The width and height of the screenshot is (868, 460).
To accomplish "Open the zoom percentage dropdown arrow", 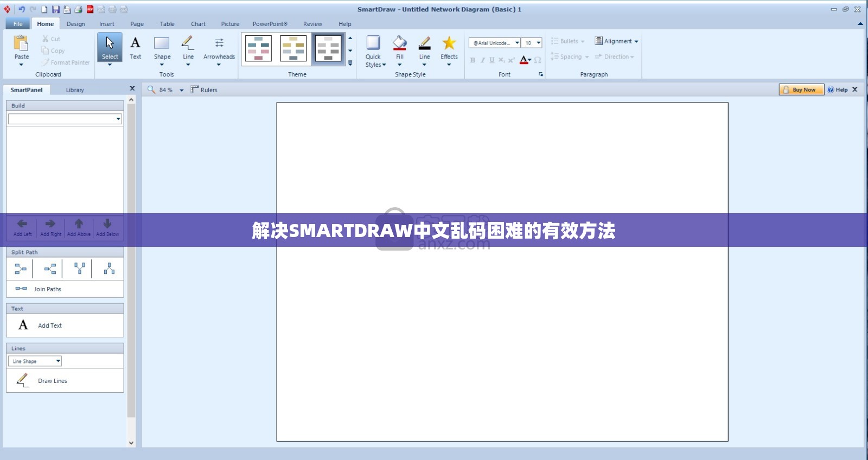I will tap(182, 91).
